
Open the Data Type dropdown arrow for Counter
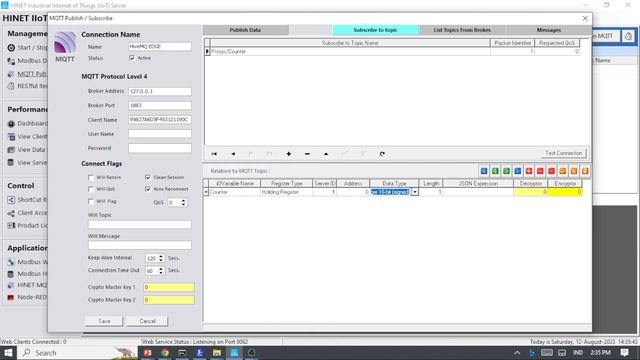click(x=415, y=192)
